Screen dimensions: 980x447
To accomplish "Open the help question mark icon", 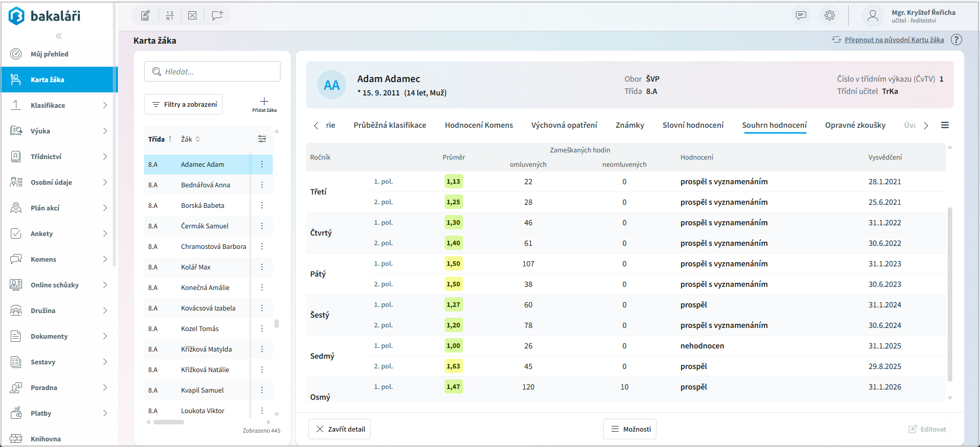I will click(956, 40).
